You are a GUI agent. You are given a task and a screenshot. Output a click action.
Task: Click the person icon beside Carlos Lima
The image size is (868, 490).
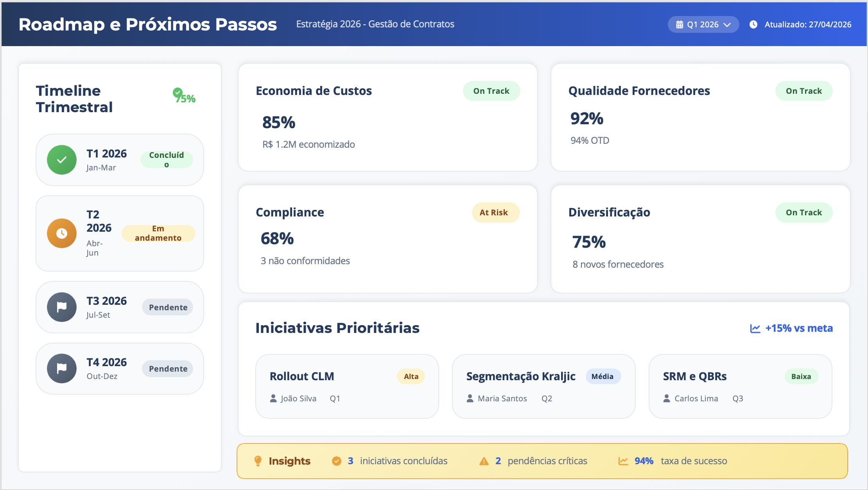(667, 399)
